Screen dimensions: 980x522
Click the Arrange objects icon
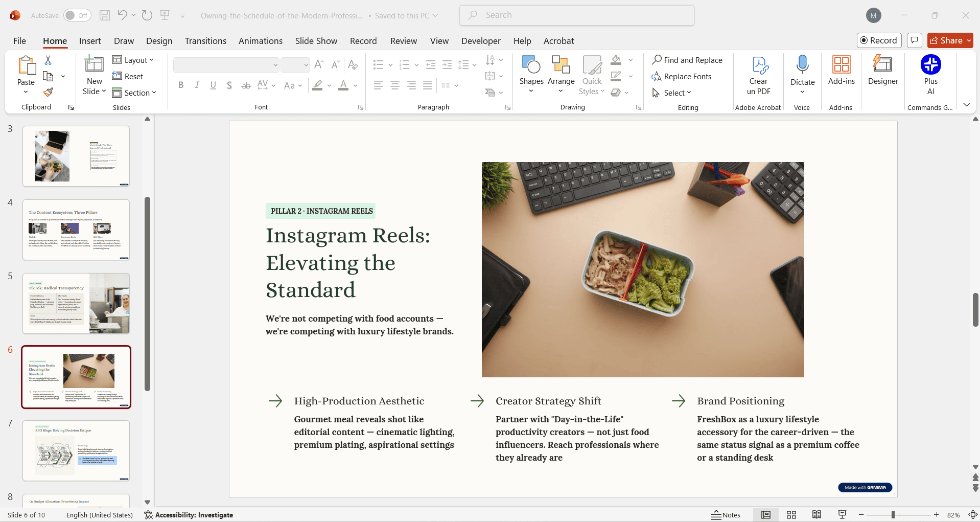coord(561,75)
